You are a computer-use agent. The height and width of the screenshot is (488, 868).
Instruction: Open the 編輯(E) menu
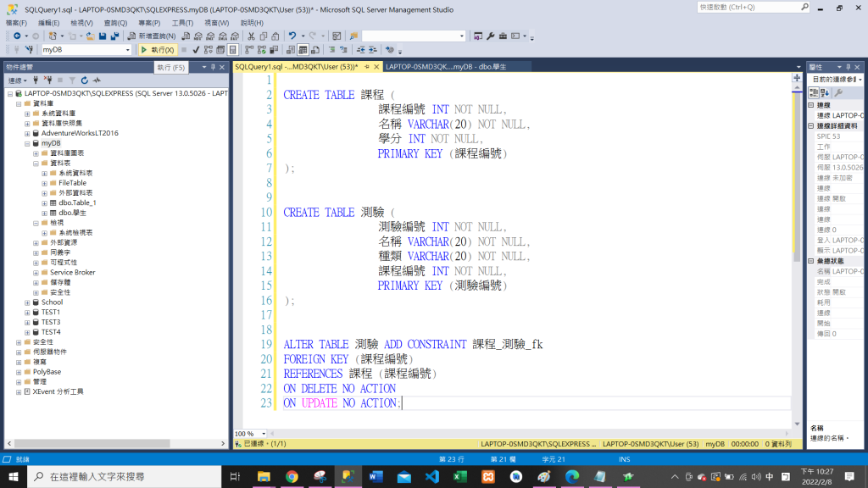[48, 23]
